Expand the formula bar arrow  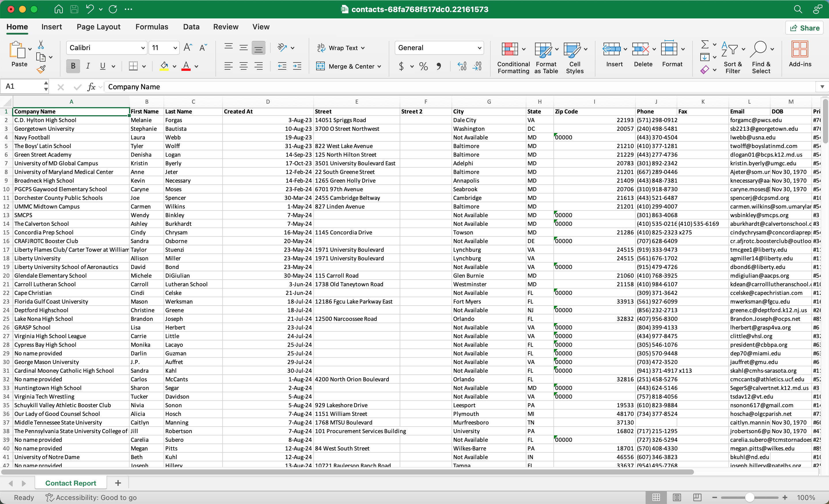tap(822, 87)
